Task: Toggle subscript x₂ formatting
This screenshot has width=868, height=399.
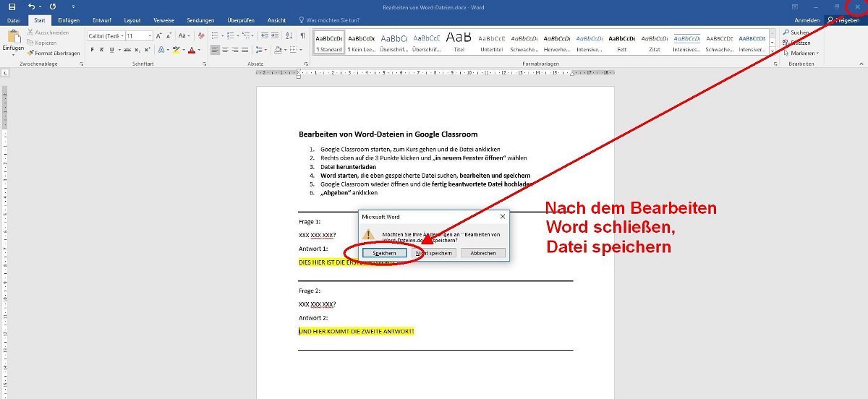Action: pyautogui.click(x=137, y=50)
